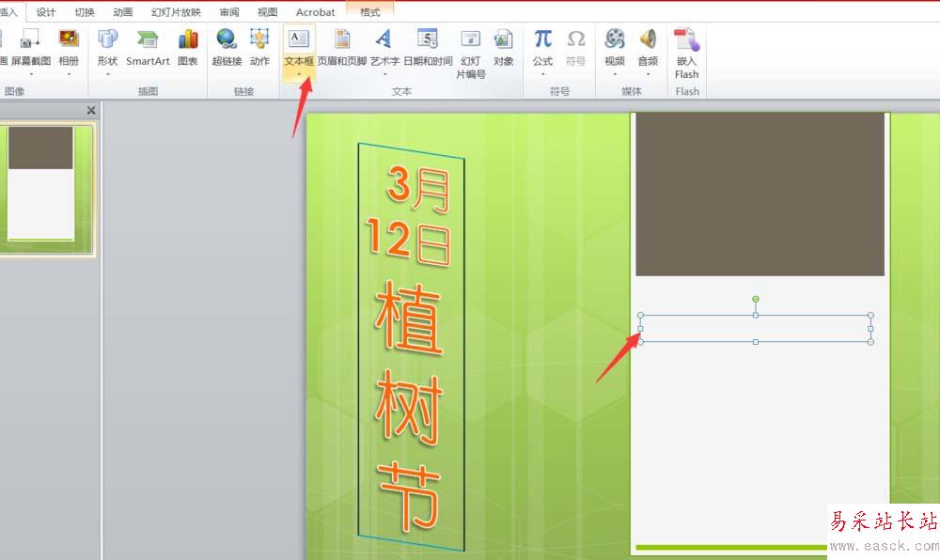Viewport: 940px width, 560px height.
Task: Close the slide thumbnail pane
Action: (x=91, y=110)
